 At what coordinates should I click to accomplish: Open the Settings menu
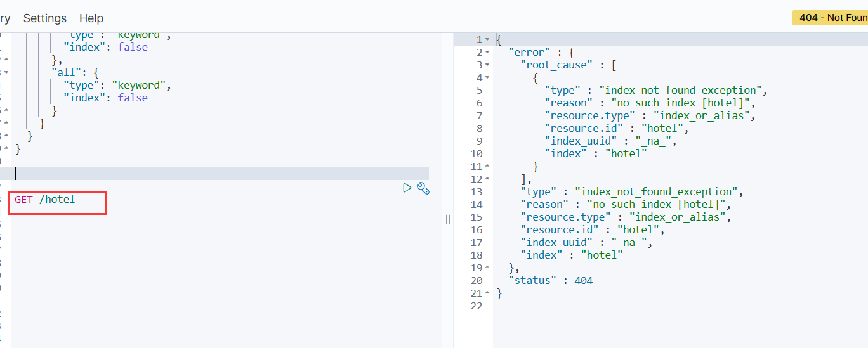click(x=44, y=18)
